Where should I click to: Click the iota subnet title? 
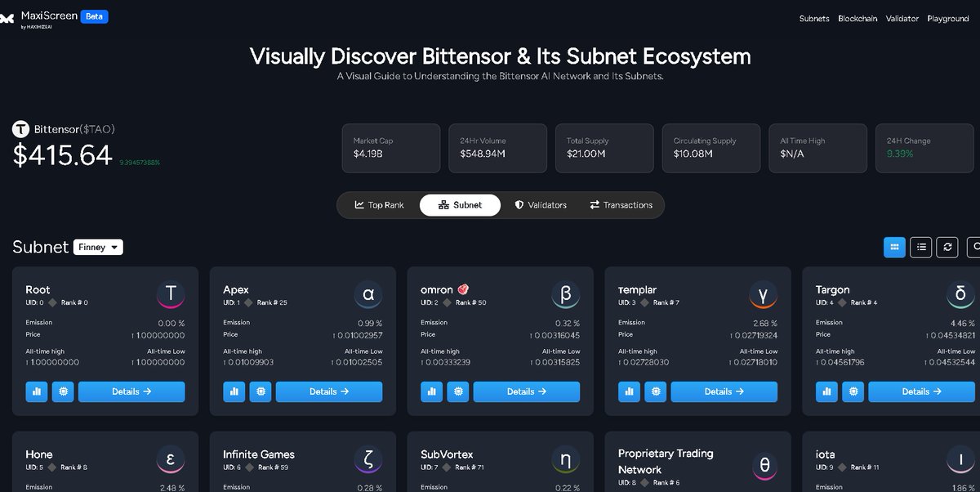click(826, 454)
